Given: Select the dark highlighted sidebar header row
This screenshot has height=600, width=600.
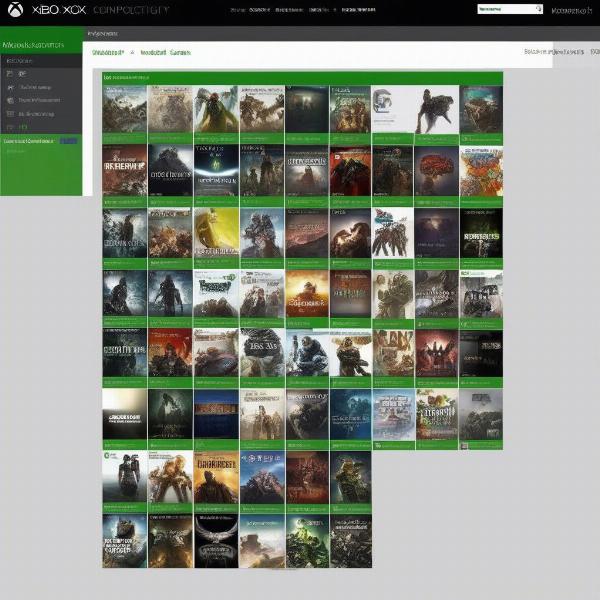Looking at the screenshot, I should point(41,61).
